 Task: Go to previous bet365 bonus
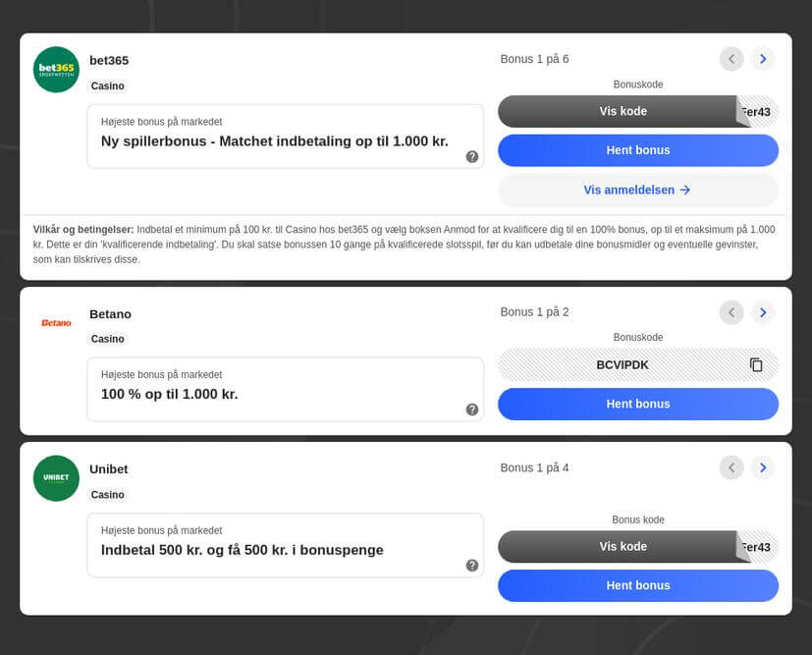731,59
